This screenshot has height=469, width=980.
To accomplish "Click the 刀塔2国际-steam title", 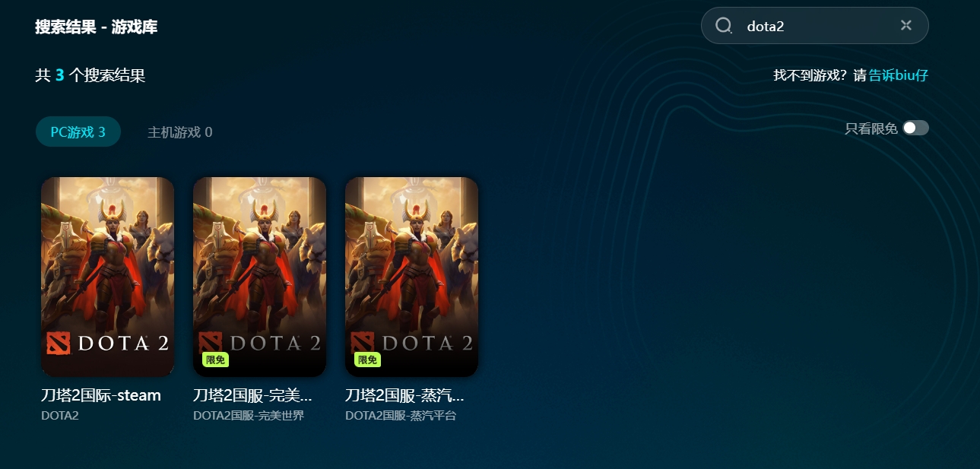I will coord(101,395).
